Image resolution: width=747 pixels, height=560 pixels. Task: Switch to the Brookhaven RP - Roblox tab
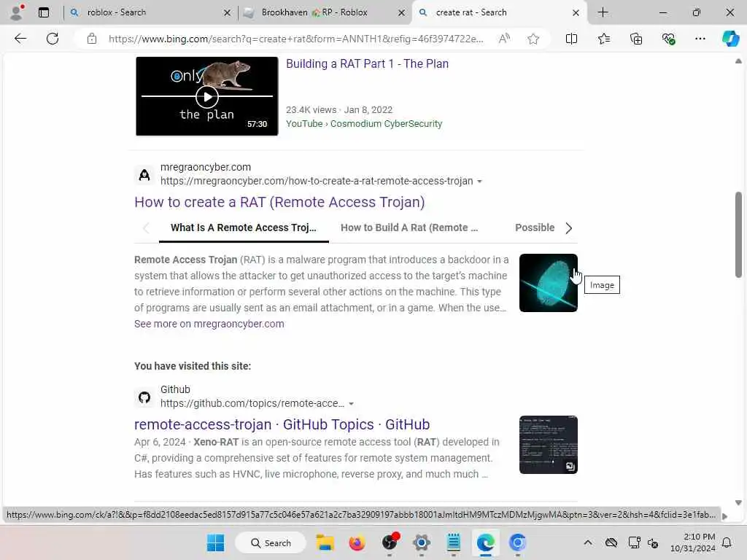(x=325, y=12)
